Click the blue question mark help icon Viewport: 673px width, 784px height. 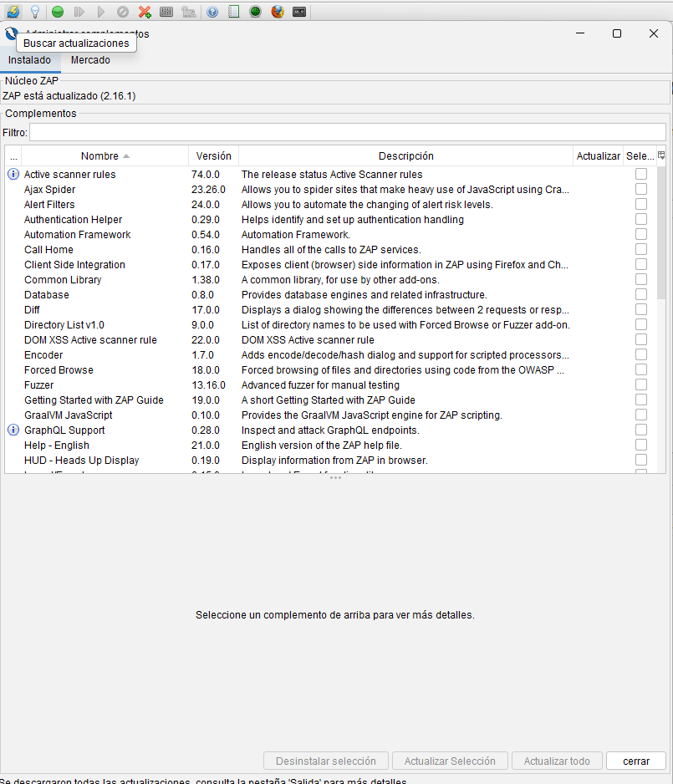212,12
